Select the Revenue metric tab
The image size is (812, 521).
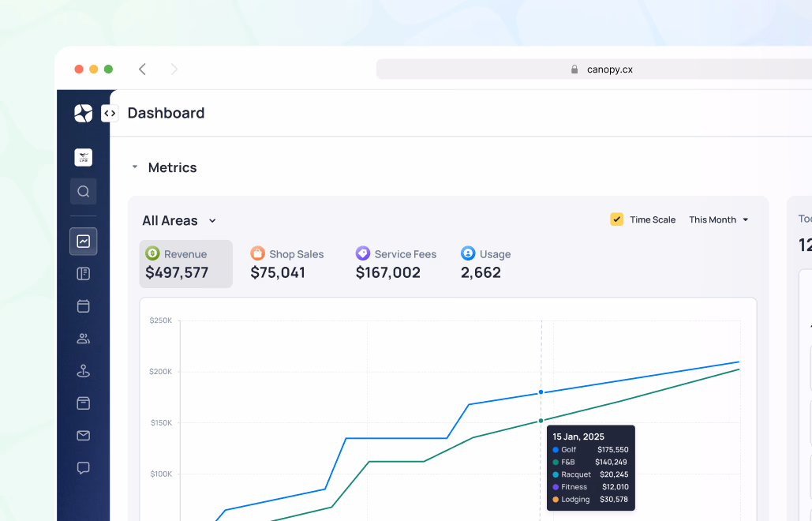[186, 264]
